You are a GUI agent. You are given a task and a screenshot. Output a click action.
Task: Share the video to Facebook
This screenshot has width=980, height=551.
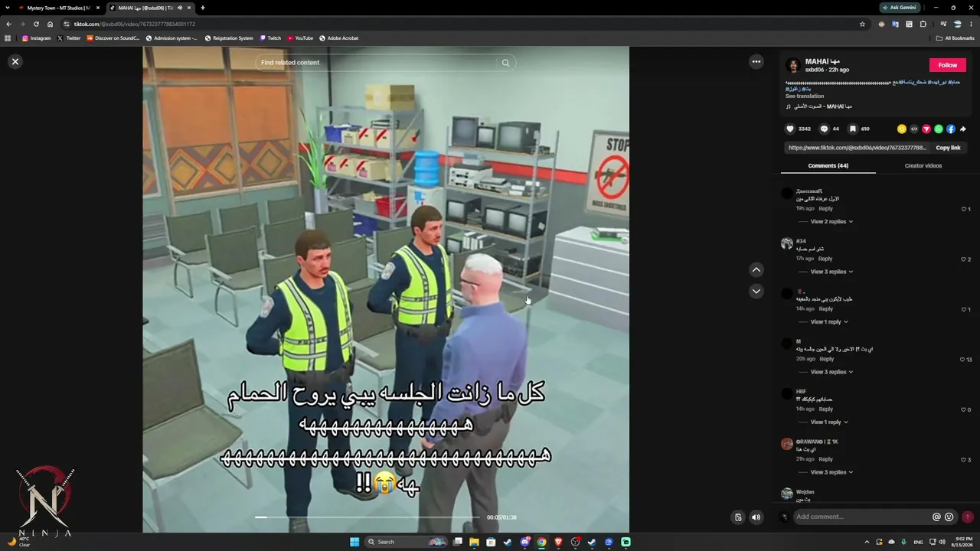[x=951, y=129]
